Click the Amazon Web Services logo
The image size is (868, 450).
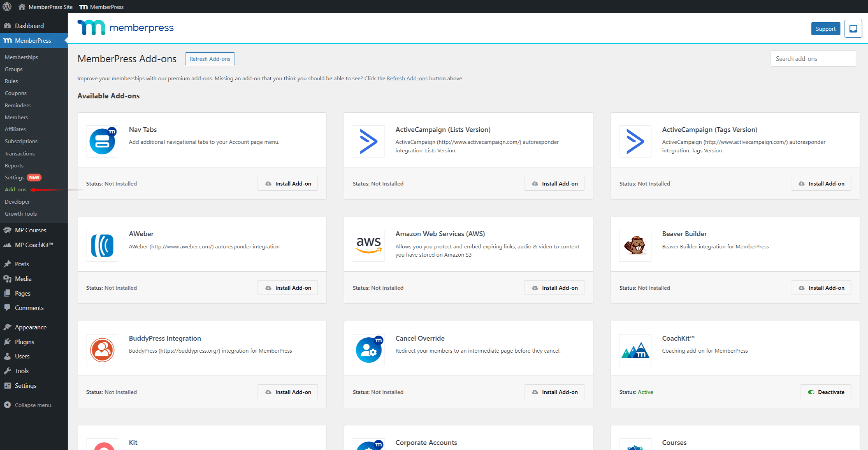coord(368,245)
